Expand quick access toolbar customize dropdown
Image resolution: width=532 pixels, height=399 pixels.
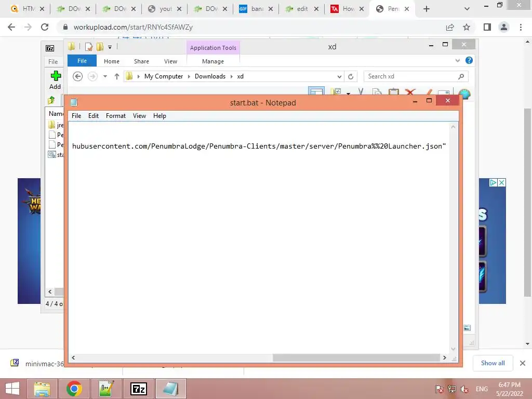click(110, 47)
